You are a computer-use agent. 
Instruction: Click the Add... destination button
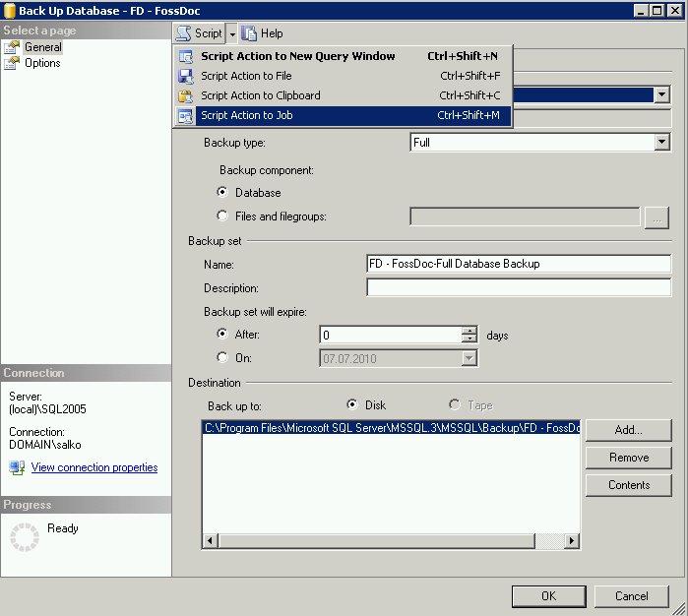(628, 430)
